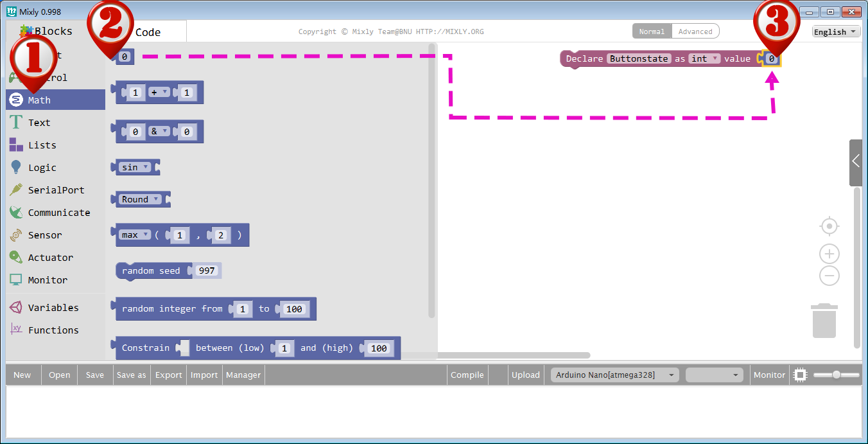Click the 0 value in Declare block

point(772,58)
